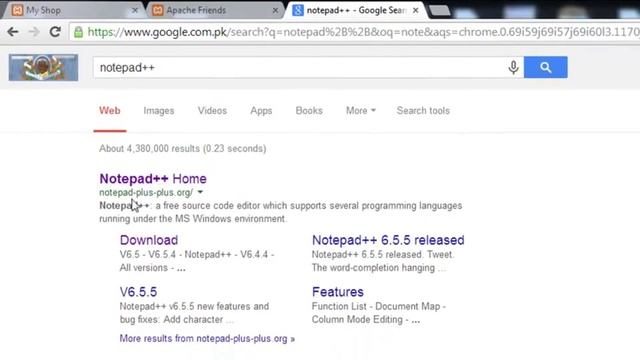Click the Google favicon on the active tab
The image size is (640, 360).
pos(298,10)
